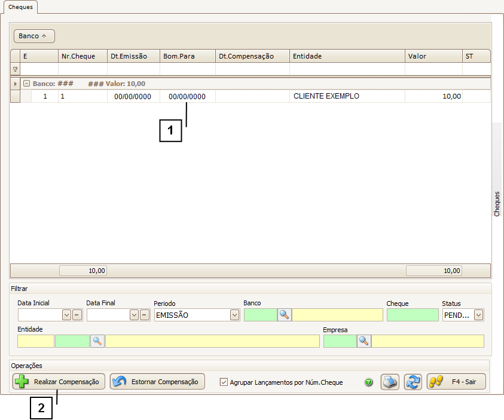Screen dimensions: 504x420
Task: Click the filter funnel icon in grid
Action: 16,69
